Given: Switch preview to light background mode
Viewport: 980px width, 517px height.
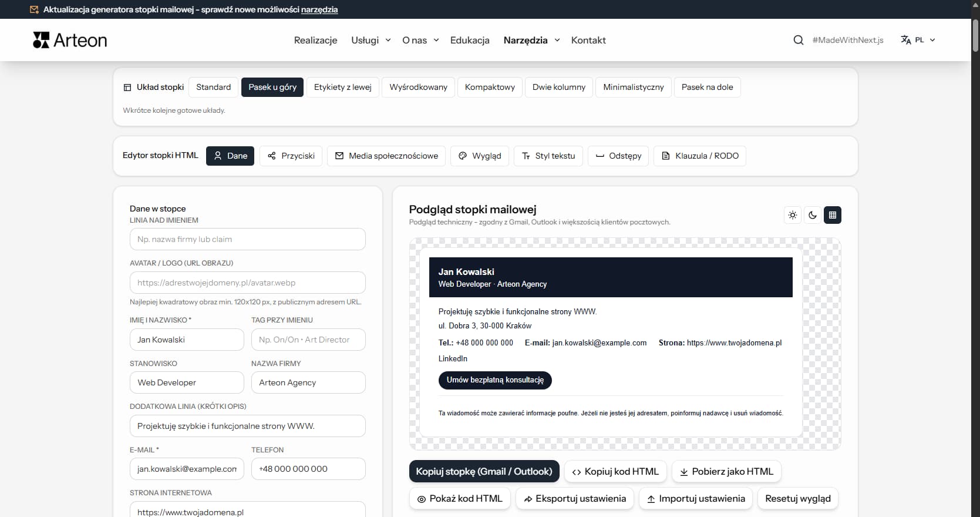Looking at the screenshot, I should click(x=793, y=215).
